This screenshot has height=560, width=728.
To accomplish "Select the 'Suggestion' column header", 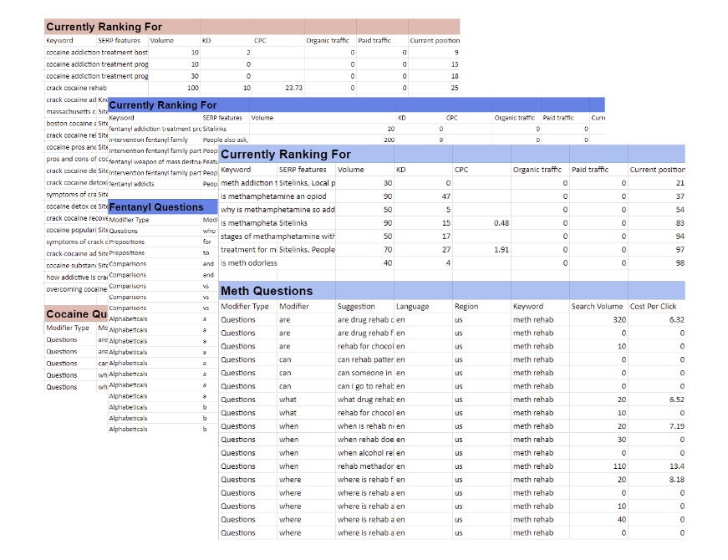I will (x=356, y=307).
